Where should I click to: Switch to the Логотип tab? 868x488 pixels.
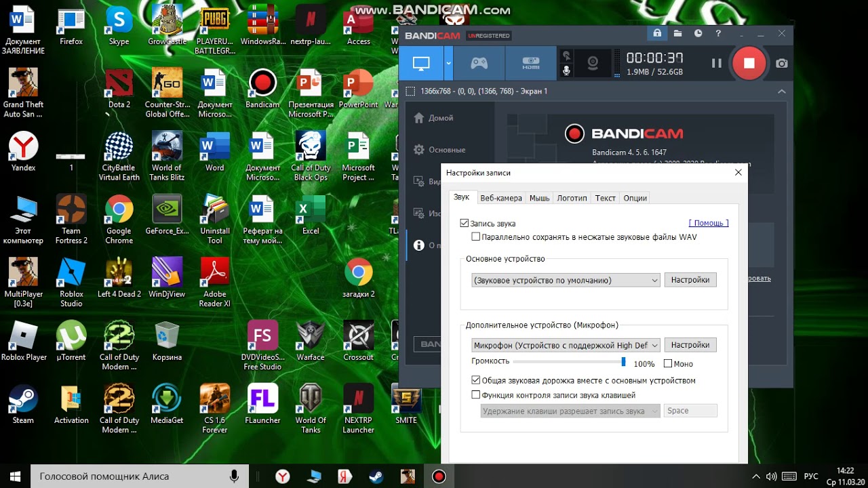(x=572, y=198)
